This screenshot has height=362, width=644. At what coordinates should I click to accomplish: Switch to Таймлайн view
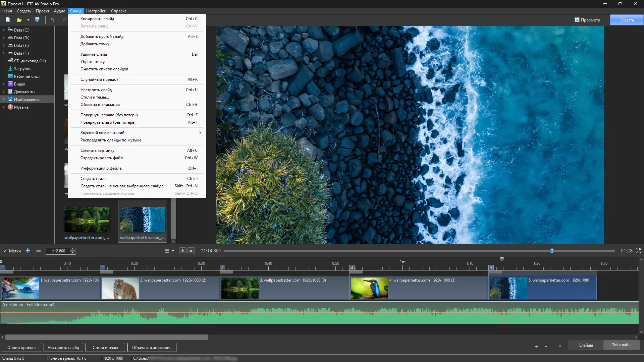pyautogui.click(x=621, y=345)
